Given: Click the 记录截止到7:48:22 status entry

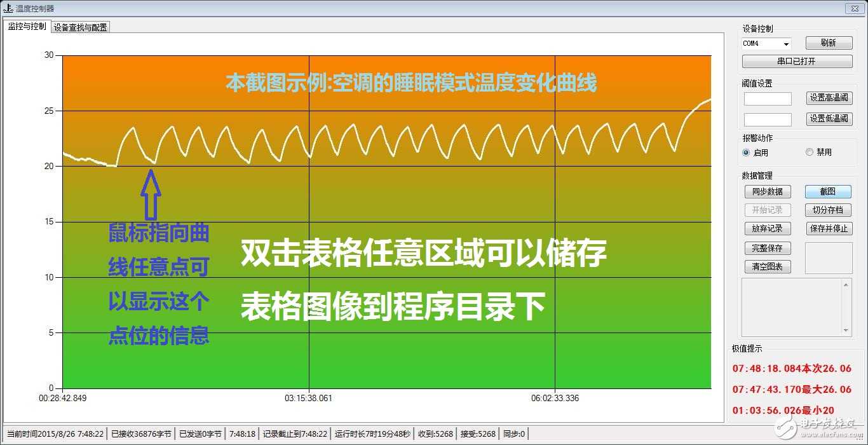Looking at the screenshot, I should click(295, 434).
